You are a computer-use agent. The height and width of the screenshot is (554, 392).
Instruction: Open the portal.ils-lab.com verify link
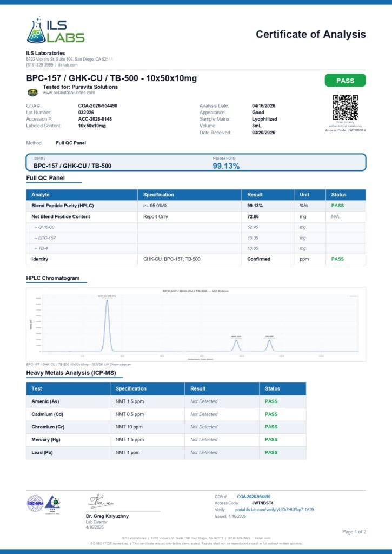(275, 510)
